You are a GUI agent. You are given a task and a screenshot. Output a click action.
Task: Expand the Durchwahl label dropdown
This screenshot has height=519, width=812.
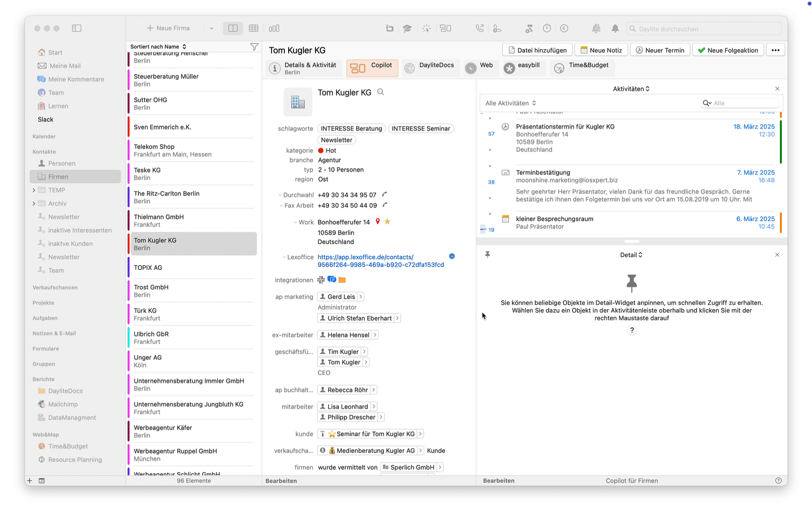(280, 195)
